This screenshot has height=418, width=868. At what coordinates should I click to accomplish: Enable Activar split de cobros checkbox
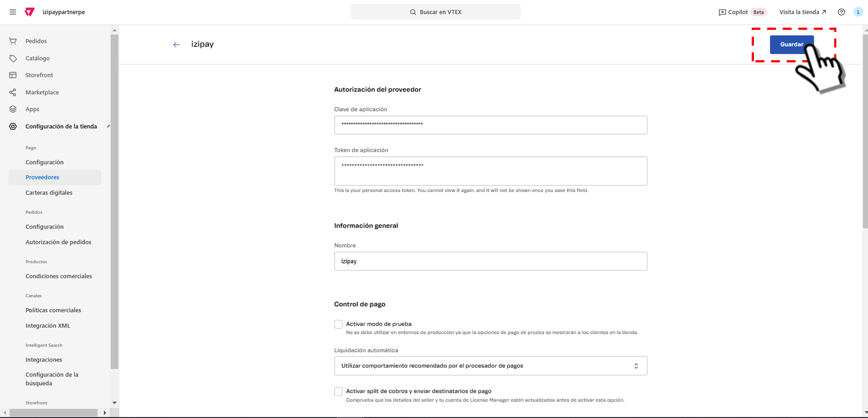coord(339,392)
